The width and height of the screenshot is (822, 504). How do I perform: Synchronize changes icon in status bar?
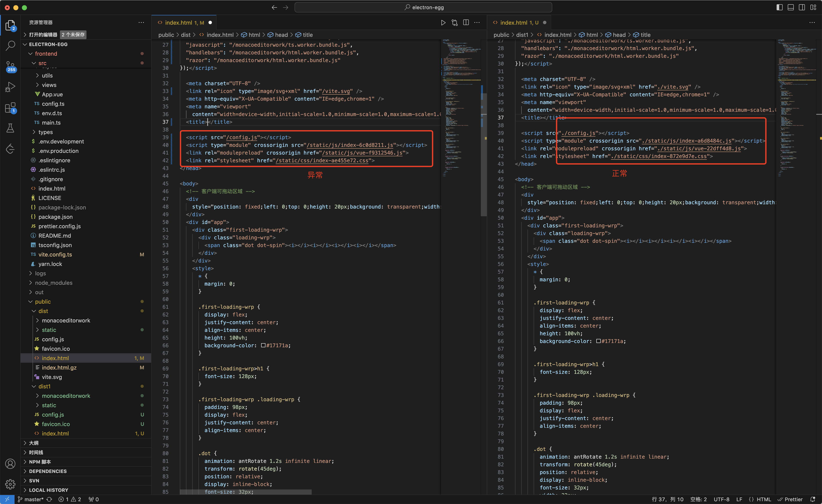(x=49, y=499)
